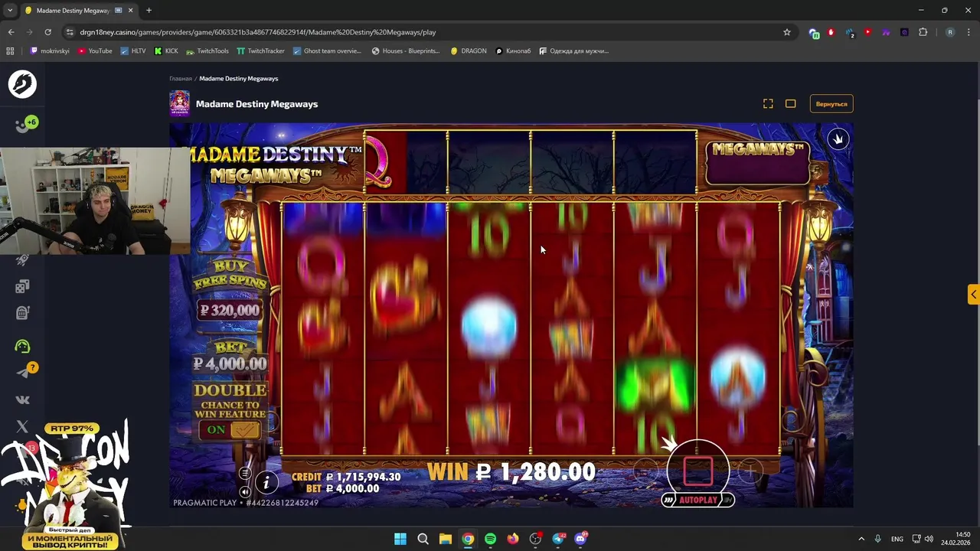
Task: Open the slot hamburger menu icon
Action: tap(245, 474)
